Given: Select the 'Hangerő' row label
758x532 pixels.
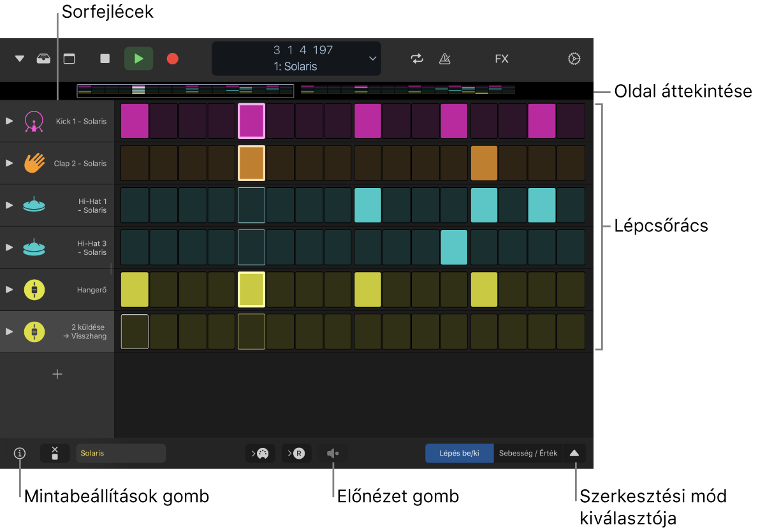Looking at the screenshot, I should tap(91, 290).
